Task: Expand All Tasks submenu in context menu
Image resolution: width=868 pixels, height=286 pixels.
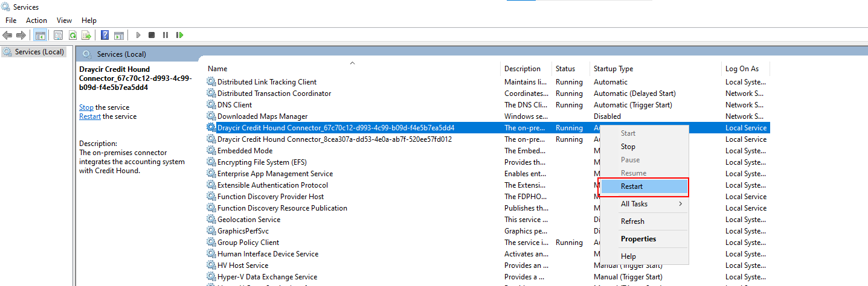Action: pyautogui.click(x=644, y=204)
